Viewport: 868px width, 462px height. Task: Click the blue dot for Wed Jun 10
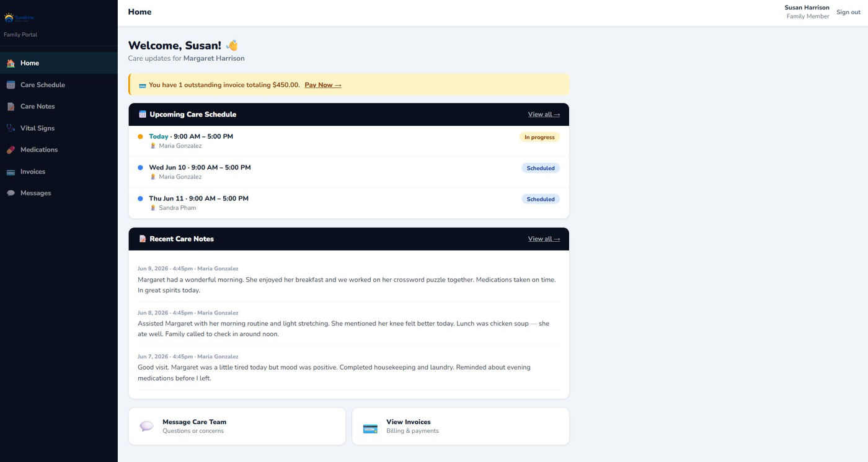[140, 167]
